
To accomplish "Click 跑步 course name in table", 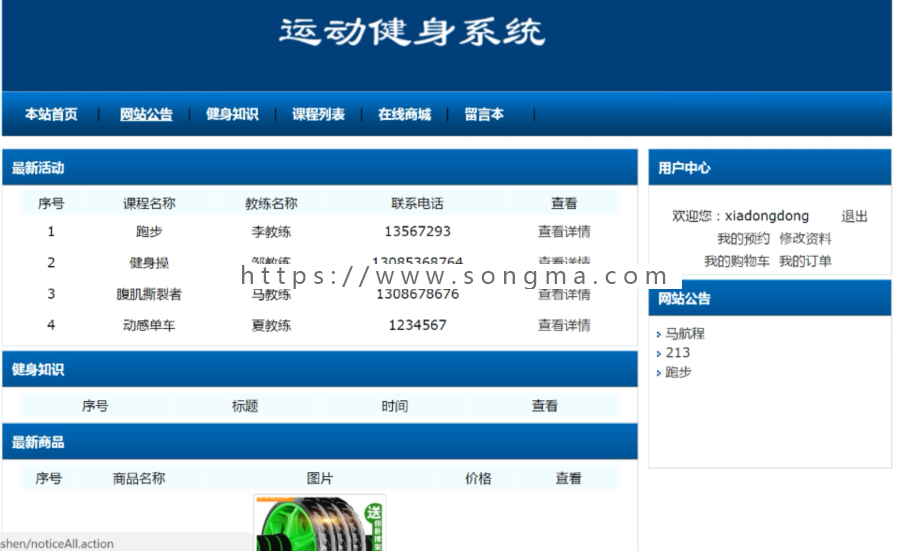I will [x=149, y=231].
